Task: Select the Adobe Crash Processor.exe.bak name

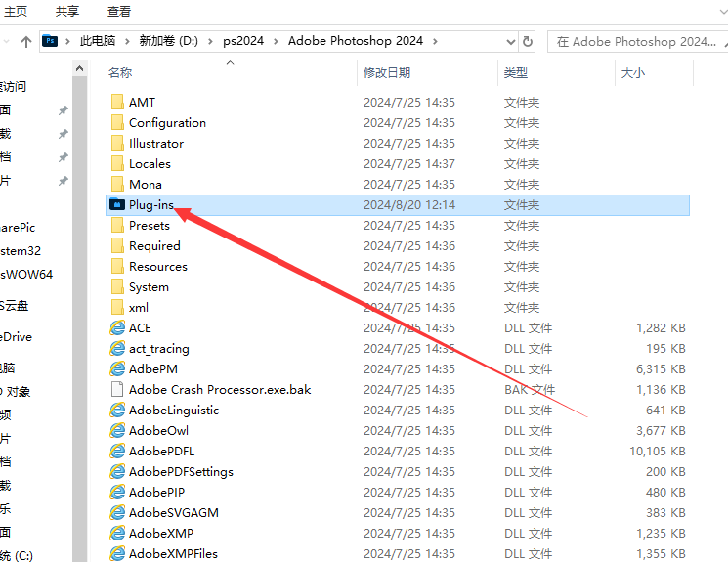Action: coord(220,389)
